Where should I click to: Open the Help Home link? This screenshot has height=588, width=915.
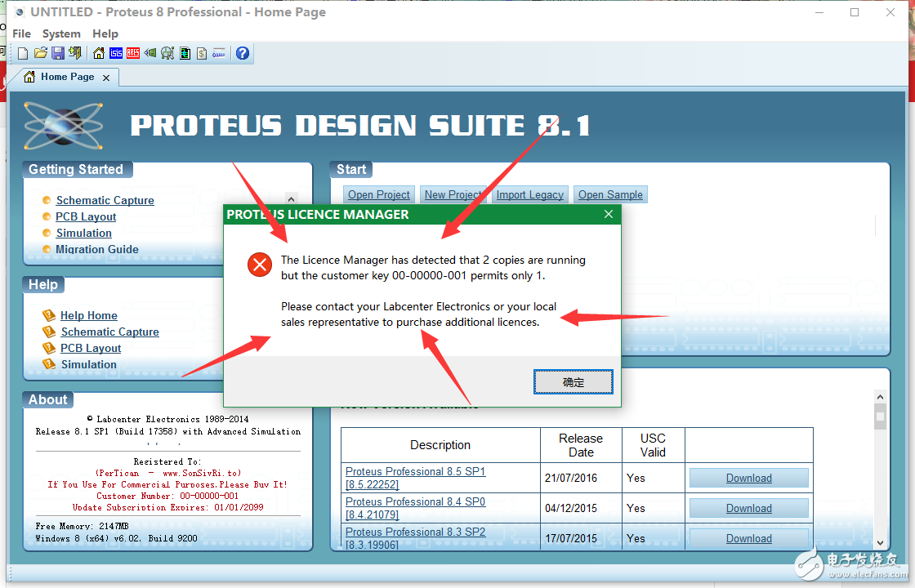89,315
